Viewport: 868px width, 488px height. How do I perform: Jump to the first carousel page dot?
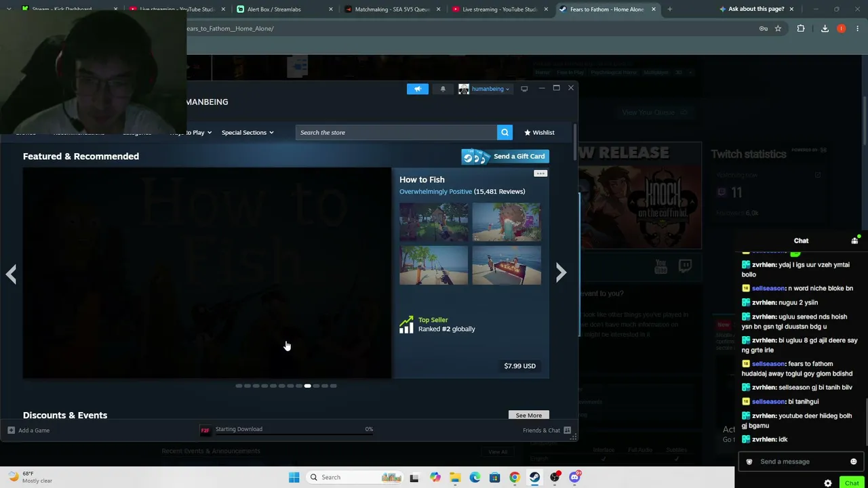point(239,386)
